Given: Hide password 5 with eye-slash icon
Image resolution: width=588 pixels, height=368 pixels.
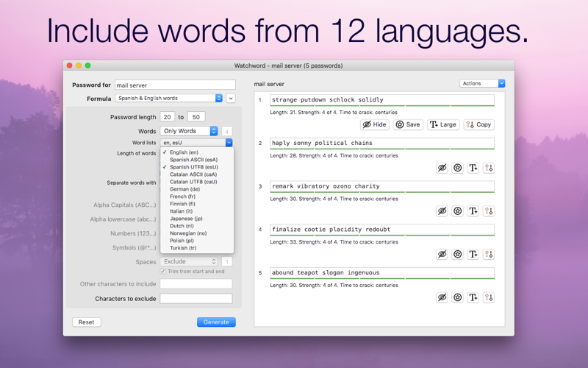Looking at the screenshot, I should click(442, 297).
